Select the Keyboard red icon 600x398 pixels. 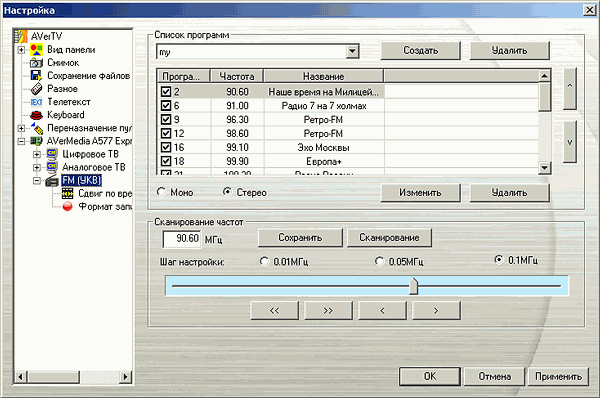(36, 115)
